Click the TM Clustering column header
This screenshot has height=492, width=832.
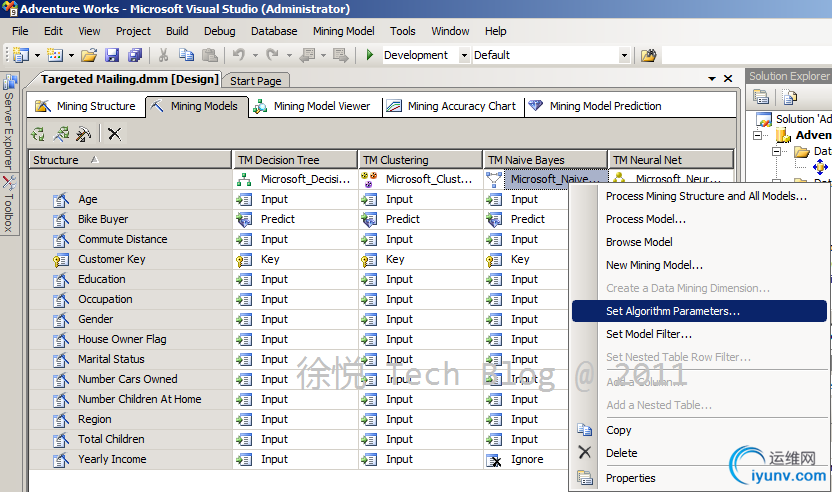pos(421,160)
